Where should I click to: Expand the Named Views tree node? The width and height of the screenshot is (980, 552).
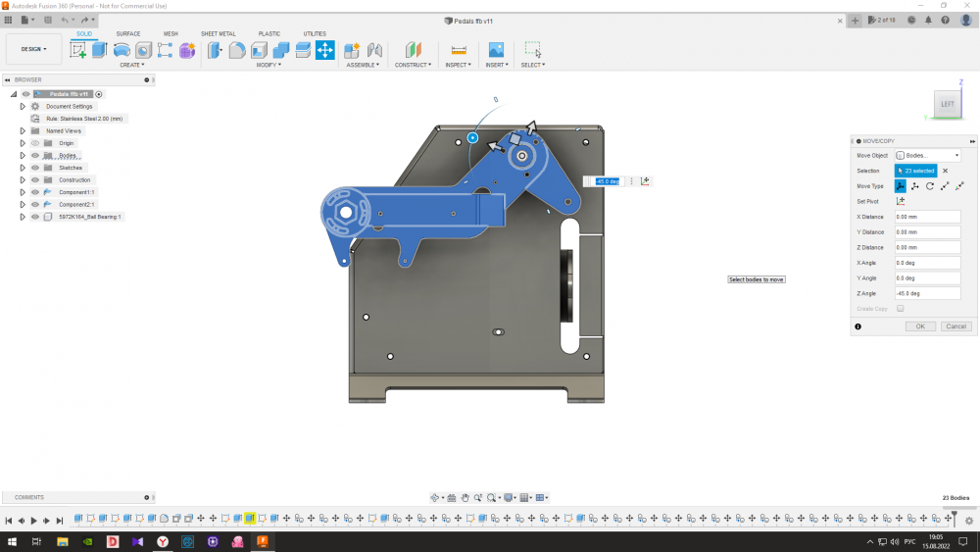click(23, 130)
